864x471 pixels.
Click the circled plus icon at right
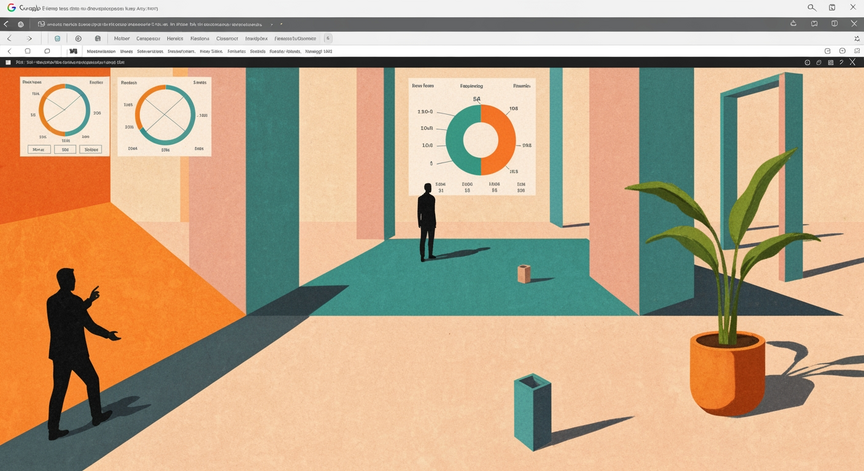pyautogui.click(x=842, y=51)
